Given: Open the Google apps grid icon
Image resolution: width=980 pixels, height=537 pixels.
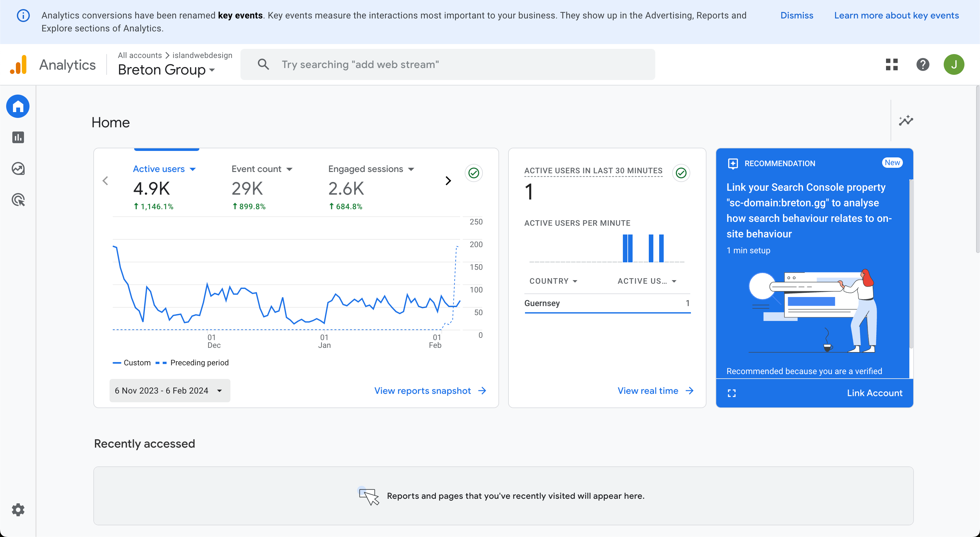Looking at the screenshot, I should coord(891,64).
